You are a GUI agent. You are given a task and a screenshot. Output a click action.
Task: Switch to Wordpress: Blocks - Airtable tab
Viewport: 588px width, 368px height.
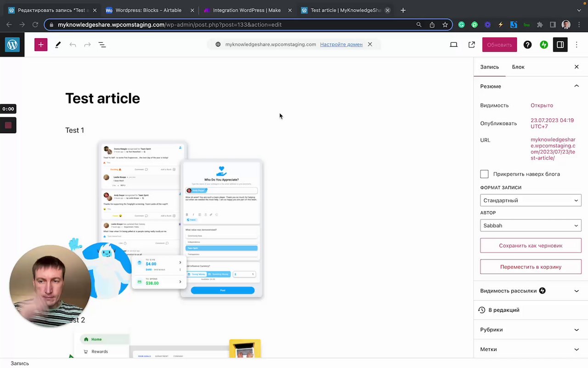[148, 10]
